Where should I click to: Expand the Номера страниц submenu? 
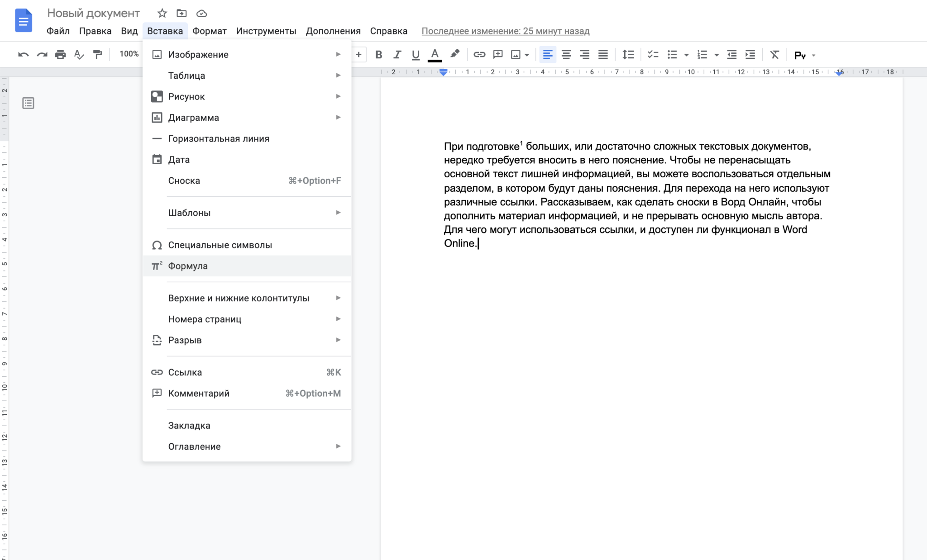coord(247,319)
